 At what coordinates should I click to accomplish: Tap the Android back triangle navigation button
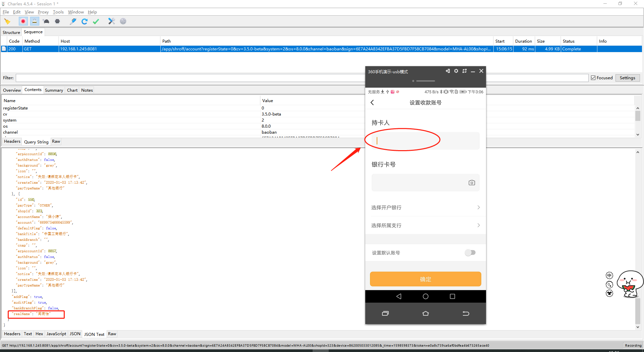(399, 296)
